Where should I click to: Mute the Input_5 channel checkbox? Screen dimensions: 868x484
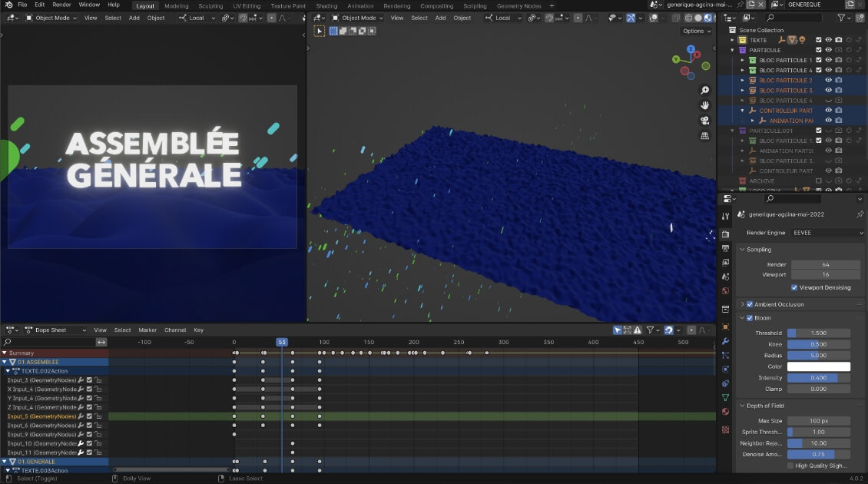[x=89, y=416]
